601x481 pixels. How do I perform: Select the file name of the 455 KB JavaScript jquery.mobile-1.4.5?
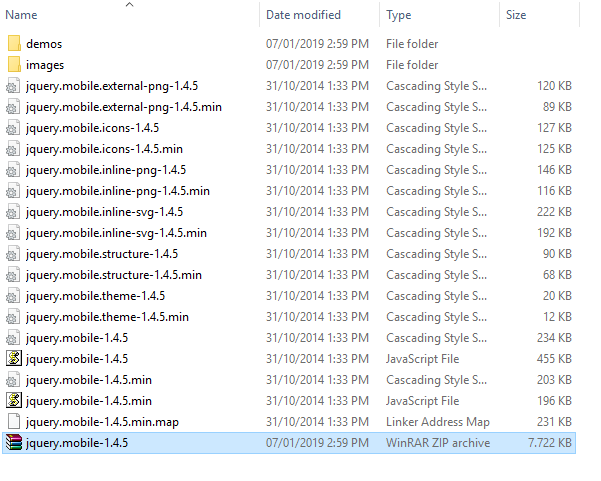[77, 359]
